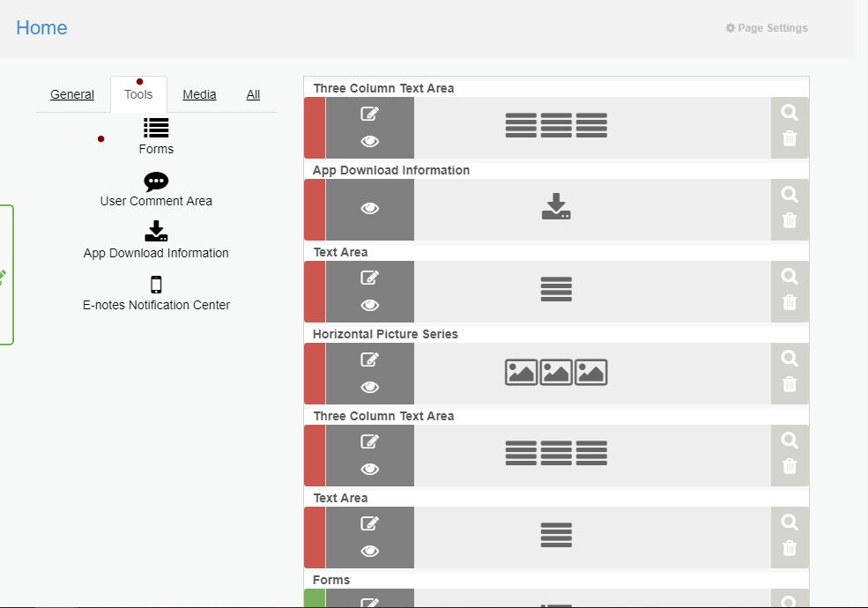Image resolution: width=868 pixels, height=608 pixels.
Task: Click the App Download Information row title
Action: click(391, 170)
